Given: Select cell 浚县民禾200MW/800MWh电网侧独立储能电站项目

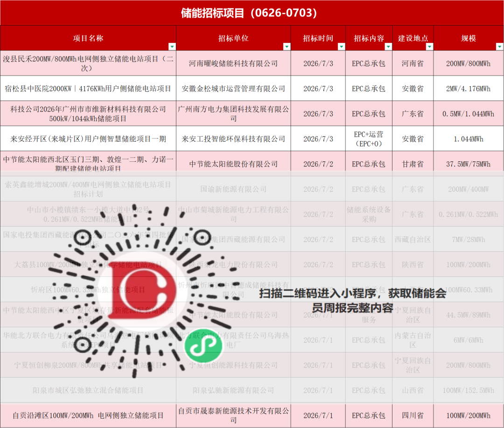Looking at the screenshot, I should (88, 63).
